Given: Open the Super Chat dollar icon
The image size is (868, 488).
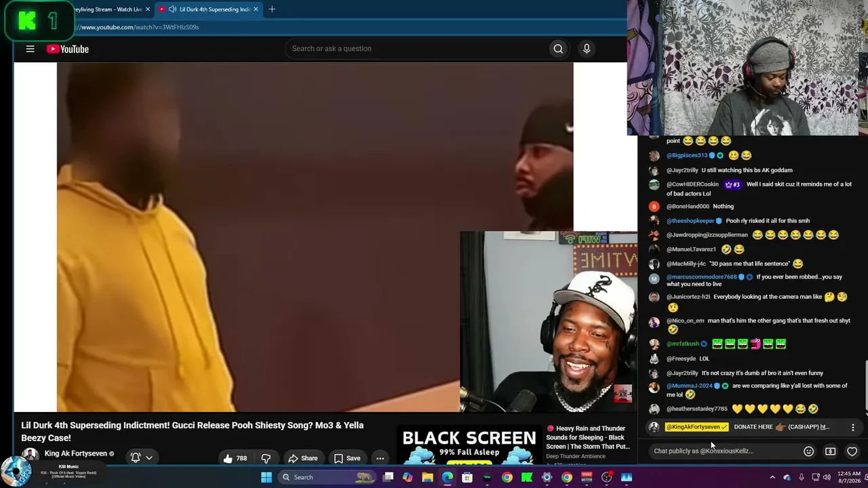Looking at the screenshot, I should [x=830, y=451].
